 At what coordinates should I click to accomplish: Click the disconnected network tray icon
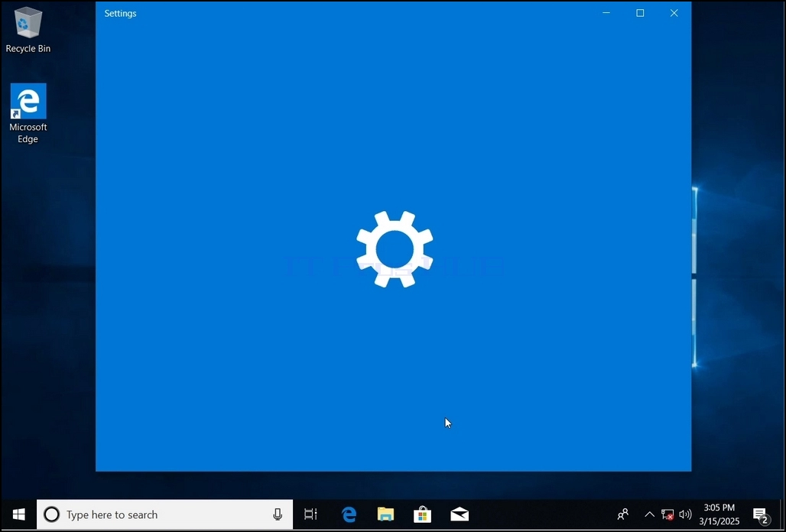[x=667, y=514]
